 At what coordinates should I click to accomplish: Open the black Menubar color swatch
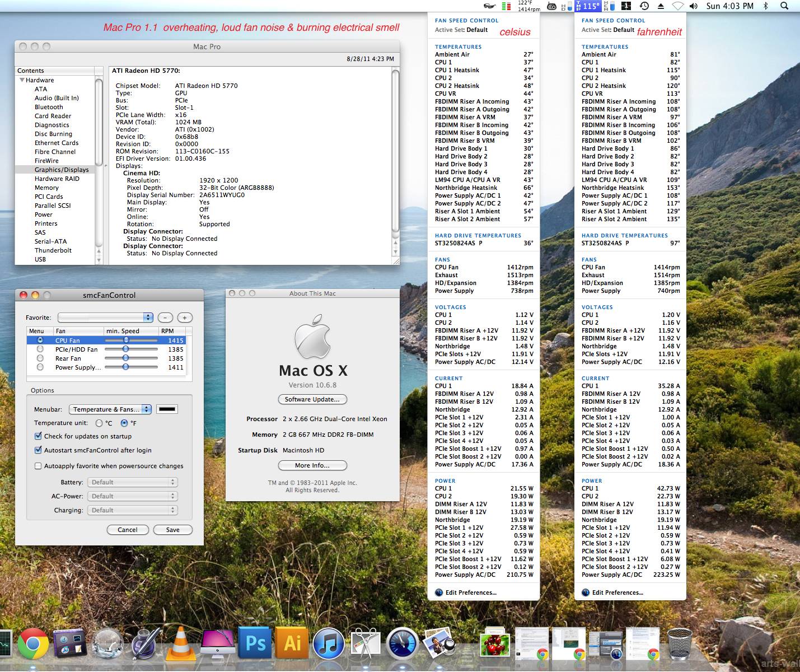[x=167, y=409]
